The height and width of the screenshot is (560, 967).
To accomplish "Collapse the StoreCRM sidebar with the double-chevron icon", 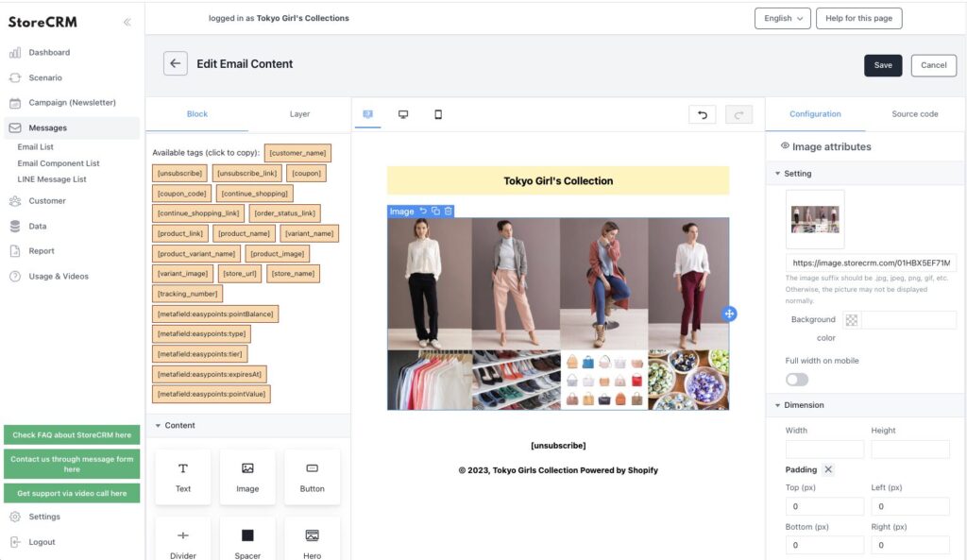I will pos(127,23).
